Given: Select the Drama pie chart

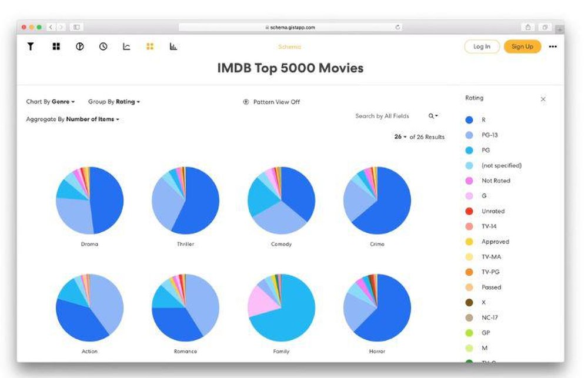Looking at the screenshot, I should click(x=89, y=200).
